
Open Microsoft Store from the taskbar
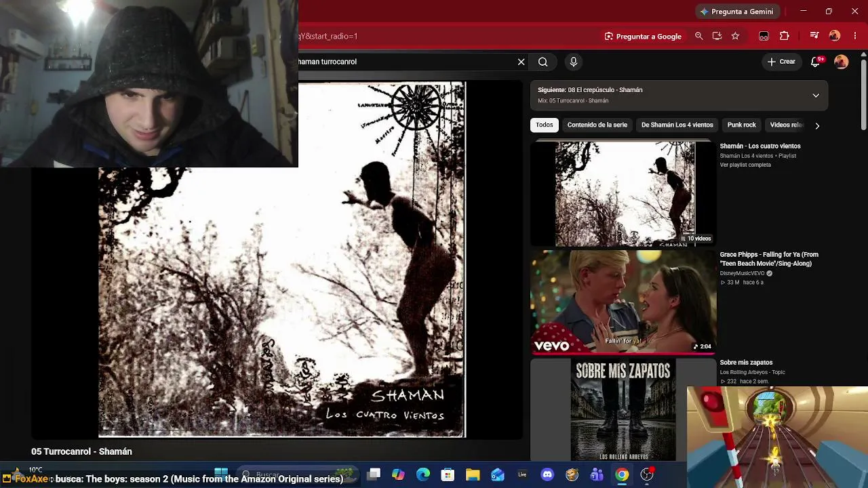tap(448, 475)
